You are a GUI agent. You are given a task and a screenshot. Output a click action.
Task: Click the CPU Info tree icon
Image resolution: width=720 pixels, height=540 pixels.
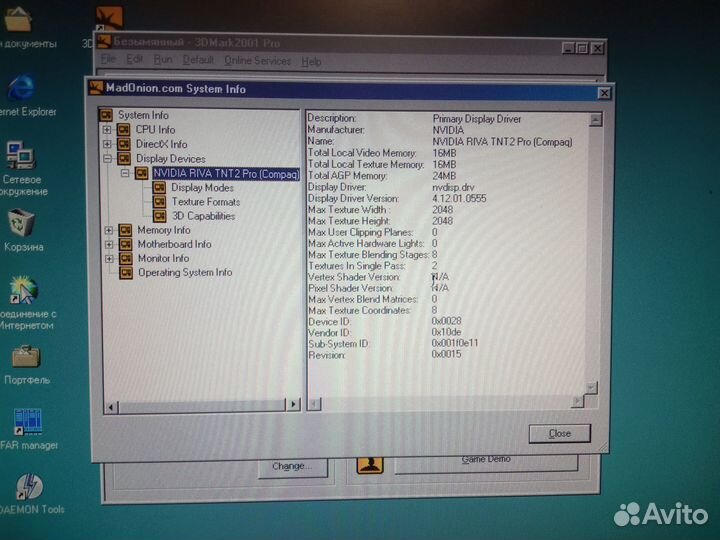click(124, 129)
